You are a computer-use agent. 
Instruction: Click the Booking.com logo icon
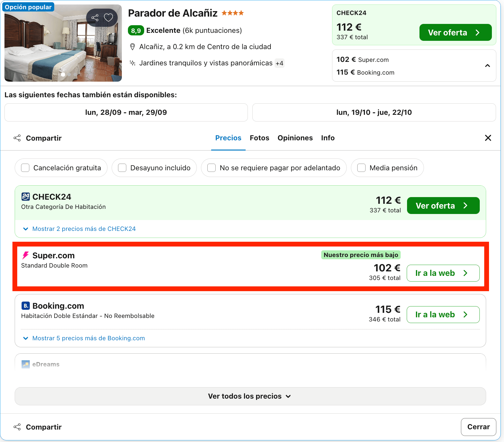pos(26,306)
